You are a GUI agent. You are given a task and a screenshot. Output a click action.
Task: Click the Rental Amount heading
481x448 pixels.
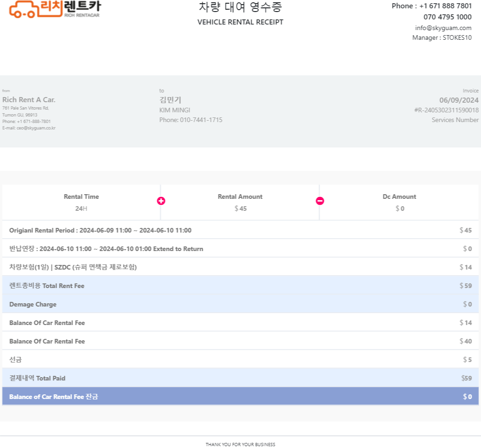click(240, 196)
